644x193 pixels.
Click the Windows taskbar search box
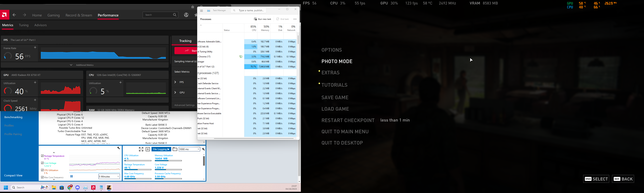tap(30, 187)
